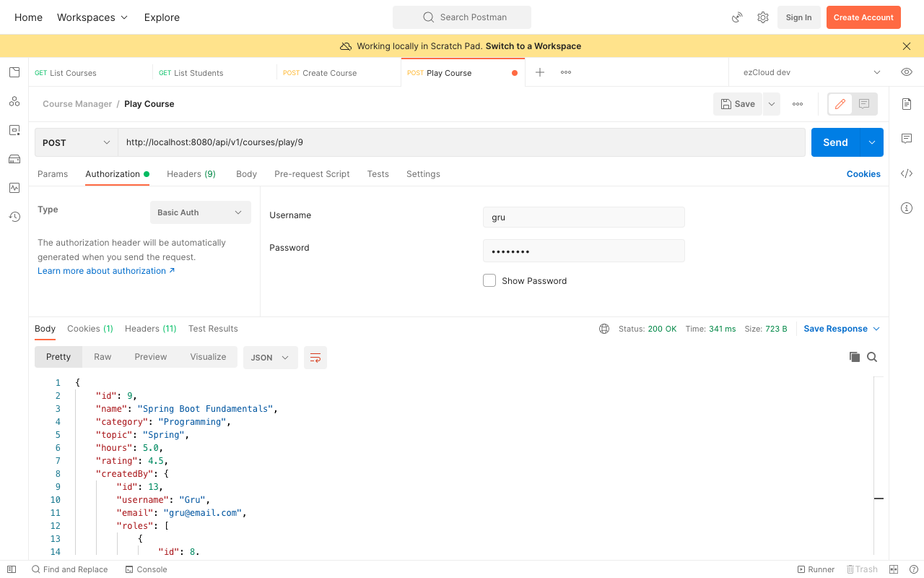Open the request Headers (9) tab
924x578 pixels.
[191, 174]
